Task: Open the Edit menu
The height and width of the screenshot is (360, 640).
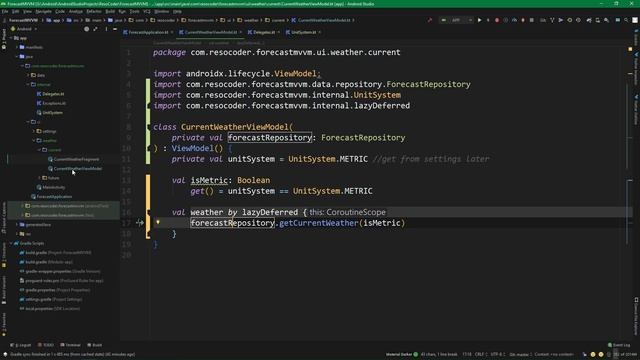Action: [16, 11]
